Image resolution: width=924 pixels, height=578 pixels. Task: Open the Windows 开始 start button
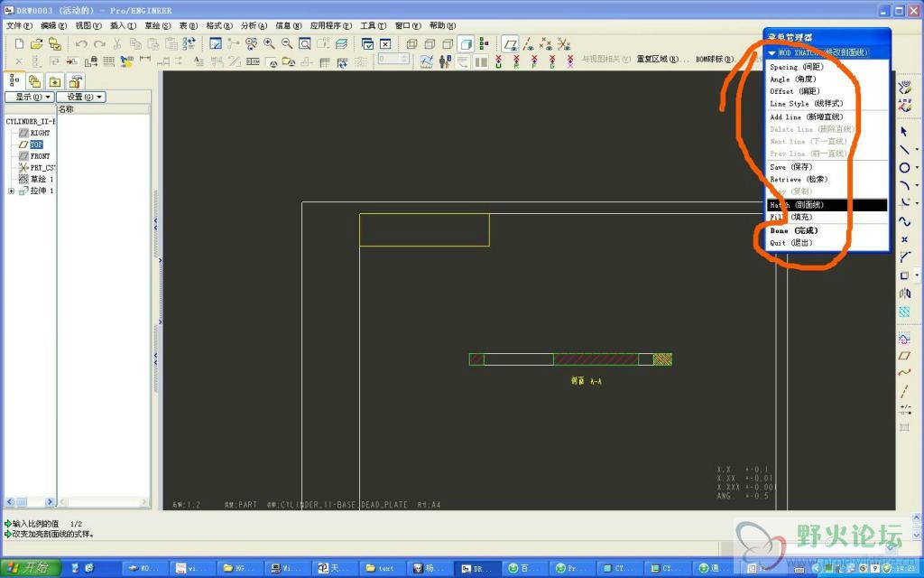tap(30, 568)
